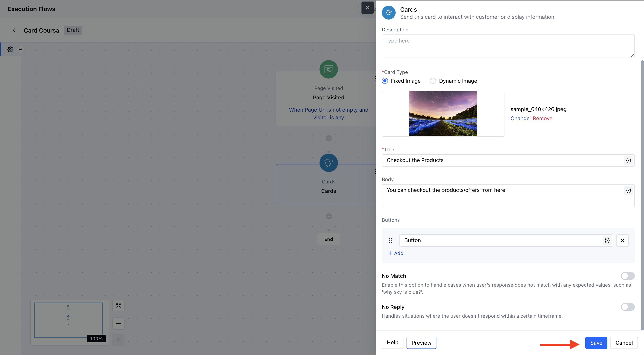
Task: Insert a variable in the Body field
Action: tap(628, 190)
